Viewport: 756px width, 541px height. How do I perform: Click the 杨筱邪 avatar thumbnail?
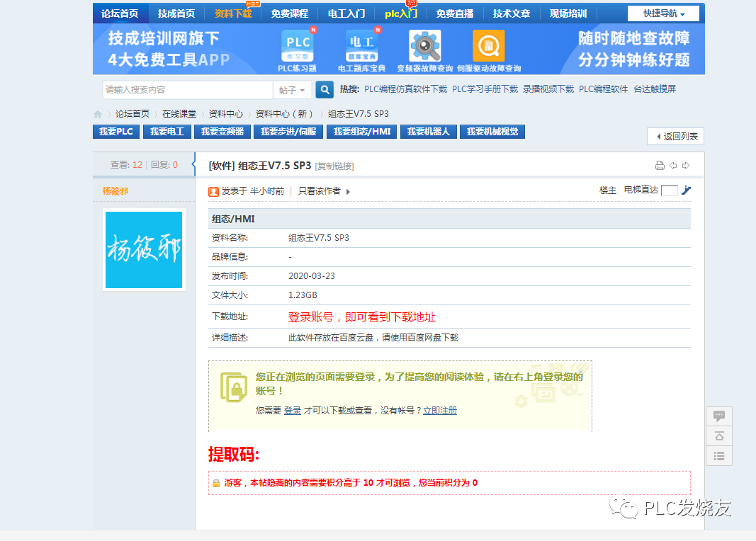(x=143, y=251)
